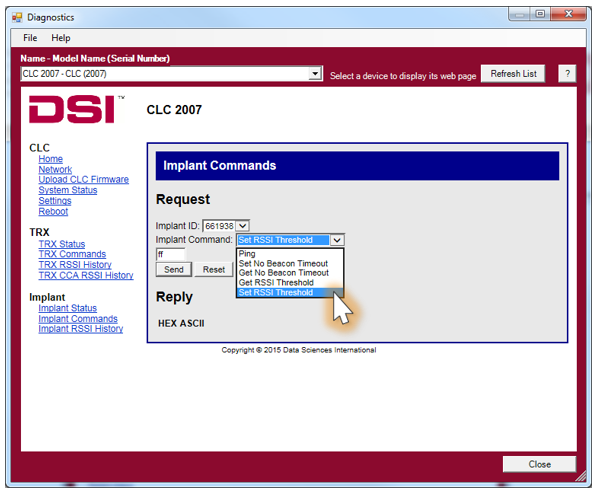Open the device name dropdown arrow
595x491 pixels.
(x=315, y=74)
